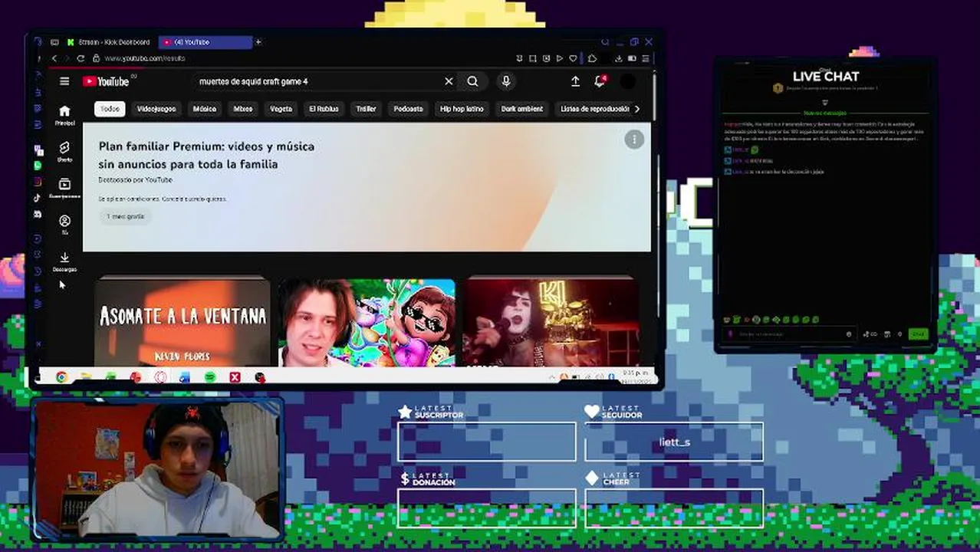This screenshot has width=980, height=552.
Task: Click the Plan familiar Premium headline
Action: (206, 155)
